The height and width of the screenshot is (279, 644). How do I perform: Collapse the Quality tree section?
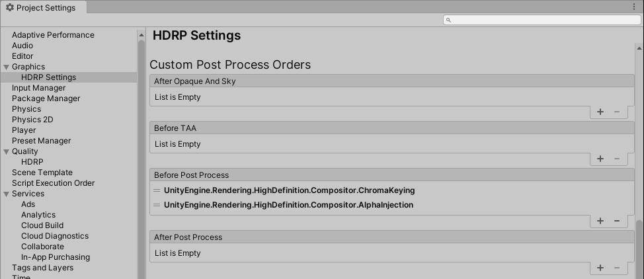7,151
